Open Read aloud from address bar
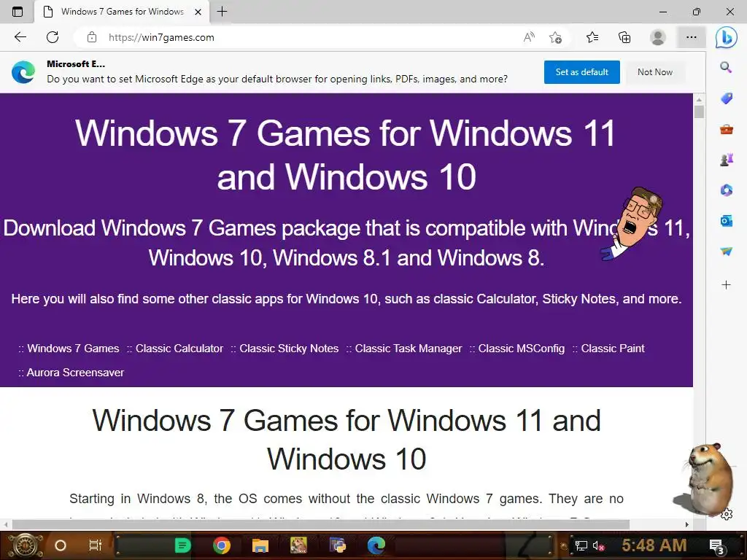 pos(529,37)
